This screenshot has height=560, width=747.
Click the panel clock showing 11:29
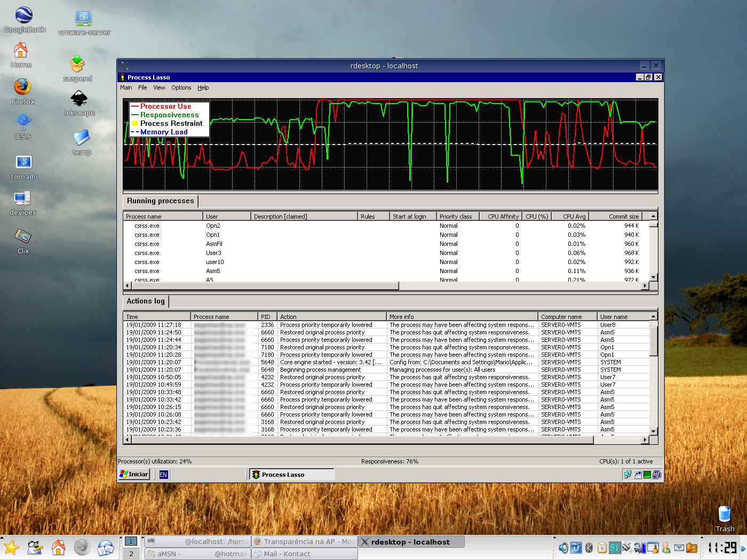point(722,548)
